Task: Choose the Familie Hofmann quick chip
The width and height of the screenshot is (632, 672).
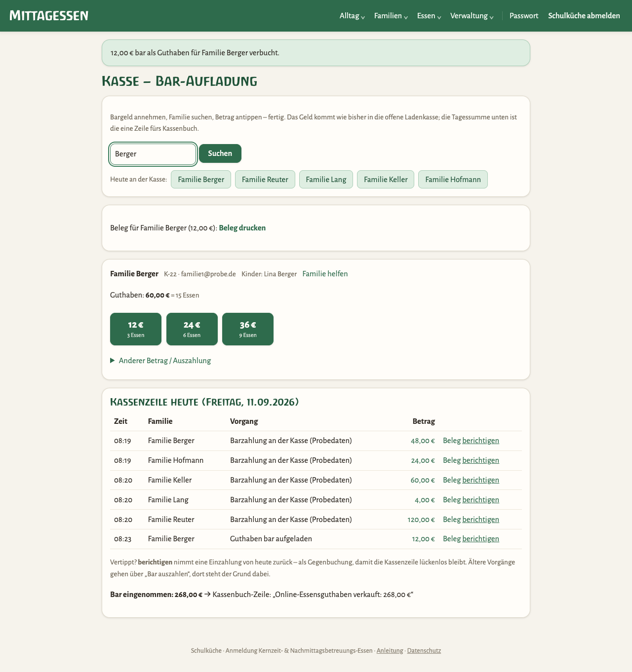Action: point(453,180)
